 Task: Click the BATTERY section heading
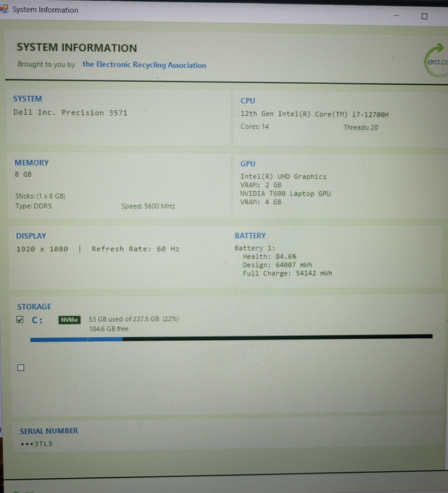click(x=250, y=235)
